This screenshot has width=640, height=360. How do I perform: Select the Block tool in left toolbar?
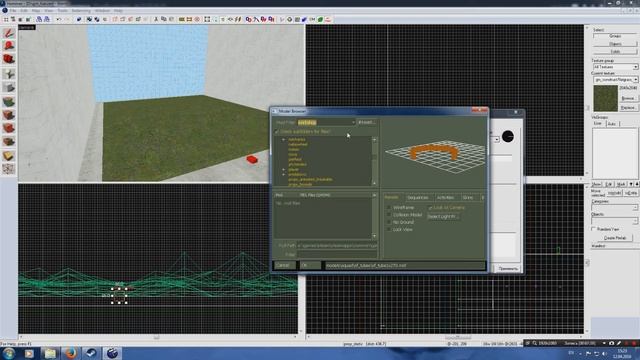[9, 87]
